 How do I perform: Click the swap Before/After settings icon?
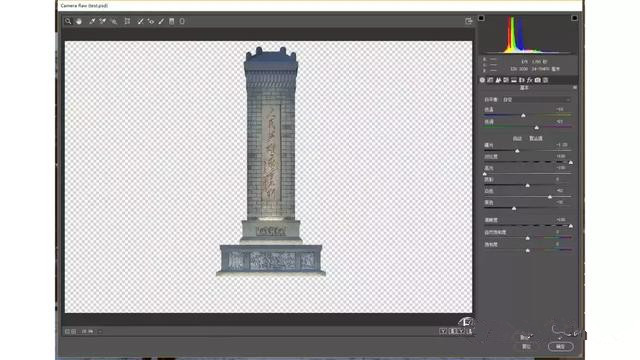[452, 331]
